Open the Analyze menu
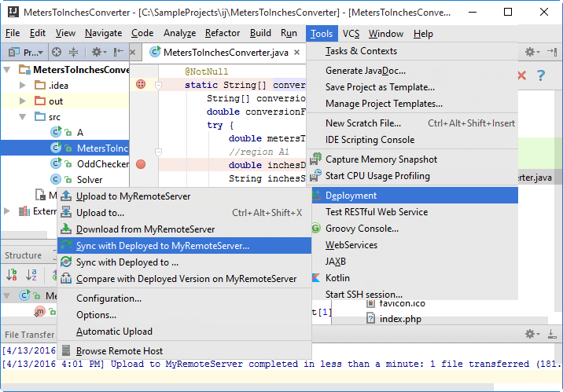Viewport: 563px width, 392px height. (179, 33)
